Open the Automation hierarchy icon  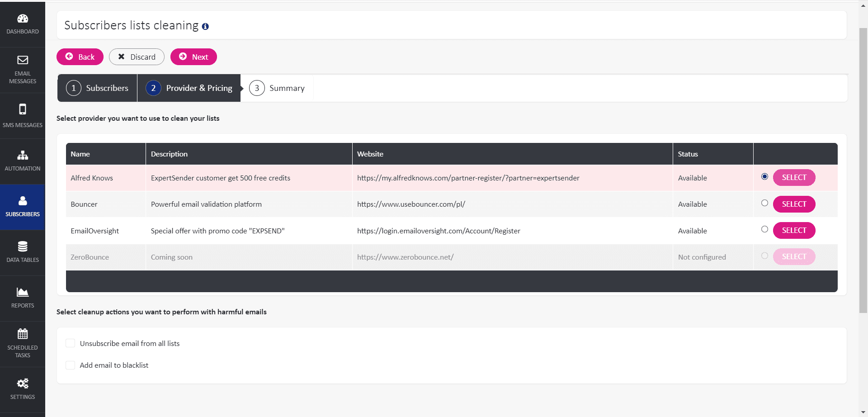(x=23, y=155)
